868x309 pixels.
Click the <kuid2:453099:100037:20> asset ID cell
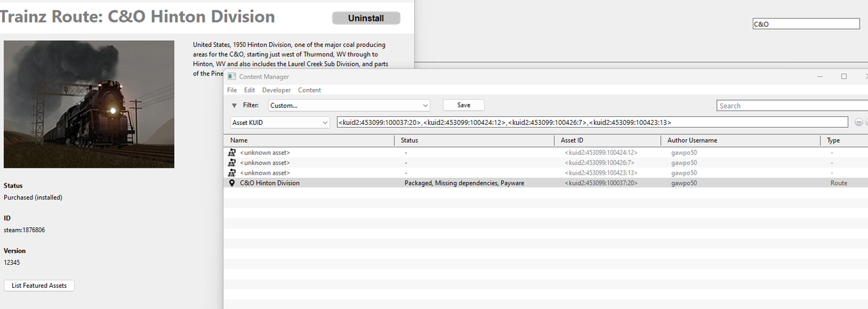coord(601,183)
